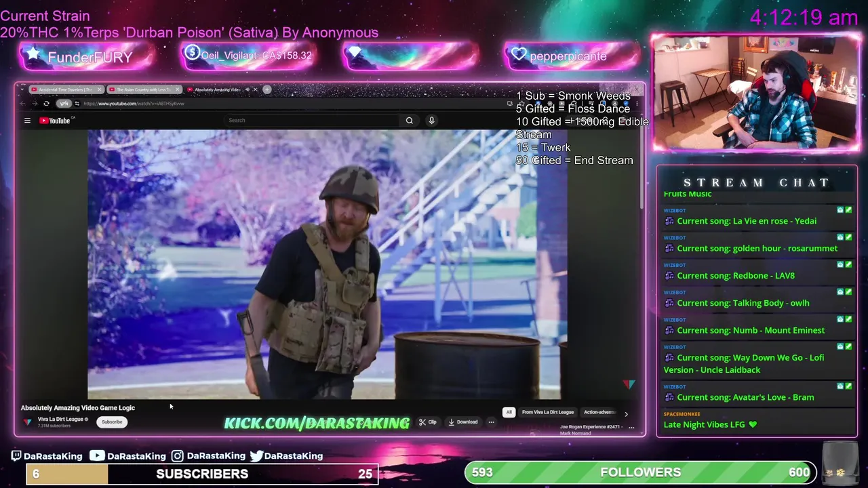Subscribe to Viva La Dirt League
Screen dimensions: 868x488
pyautogui.click(x=112, y=422)
